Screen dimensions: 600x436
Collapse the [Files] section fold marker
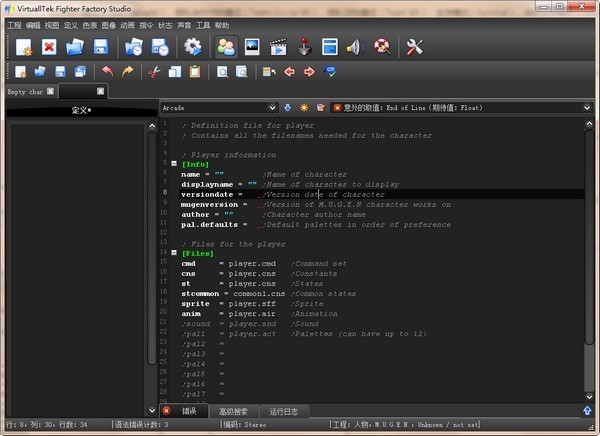[174, 254]
